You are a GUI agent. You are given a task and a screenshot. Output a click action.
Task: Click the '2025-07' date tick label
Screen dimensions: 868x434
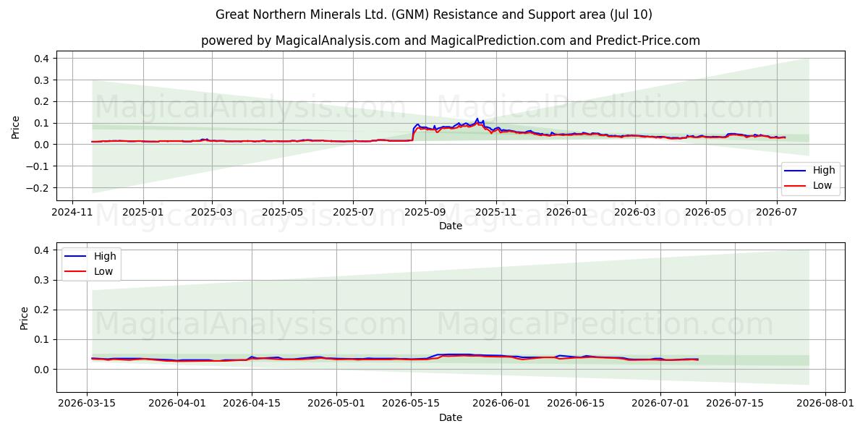click(x=353, y=213)
